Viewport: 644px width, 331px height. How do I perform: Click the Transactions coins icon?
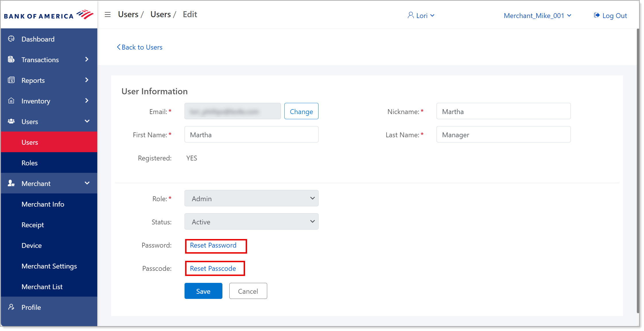[x=11, y=59]
